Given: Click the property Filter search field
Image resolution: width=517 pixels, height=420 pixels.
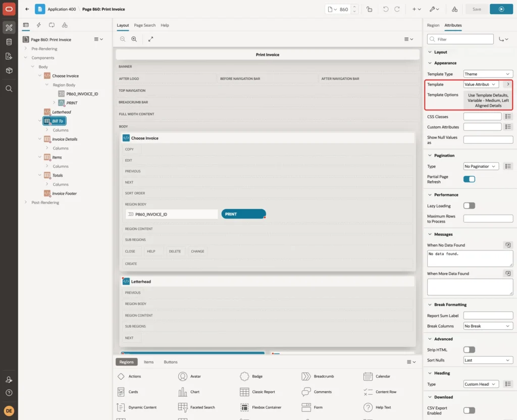Looking at the screenshot, I should [x=460, y=39].
